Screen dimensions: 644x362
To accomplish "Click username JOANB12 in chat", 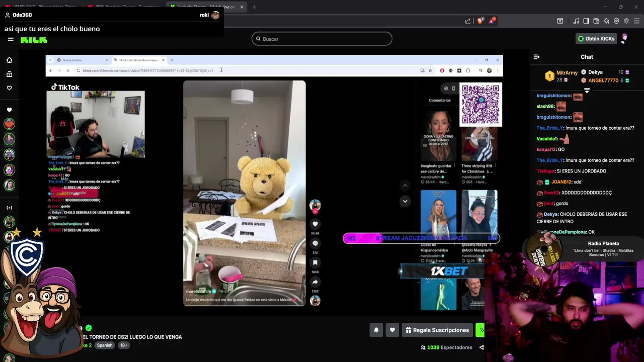I will 561,182.
